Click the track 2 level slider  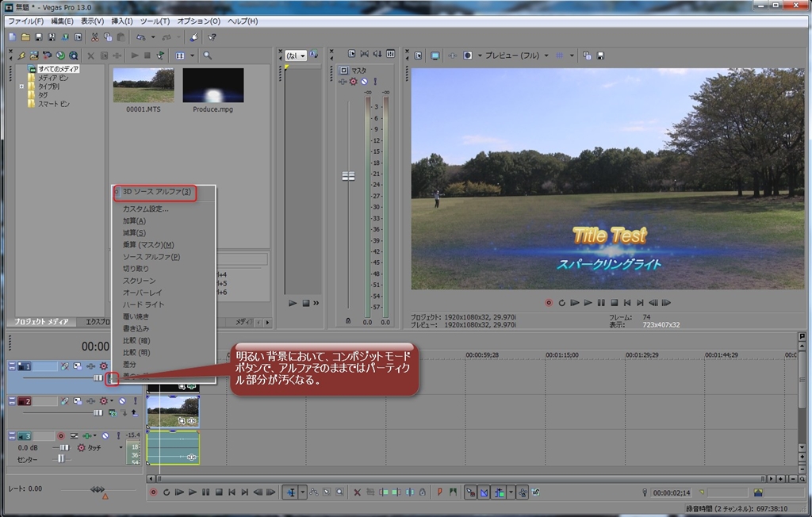[x=98, y=413]
